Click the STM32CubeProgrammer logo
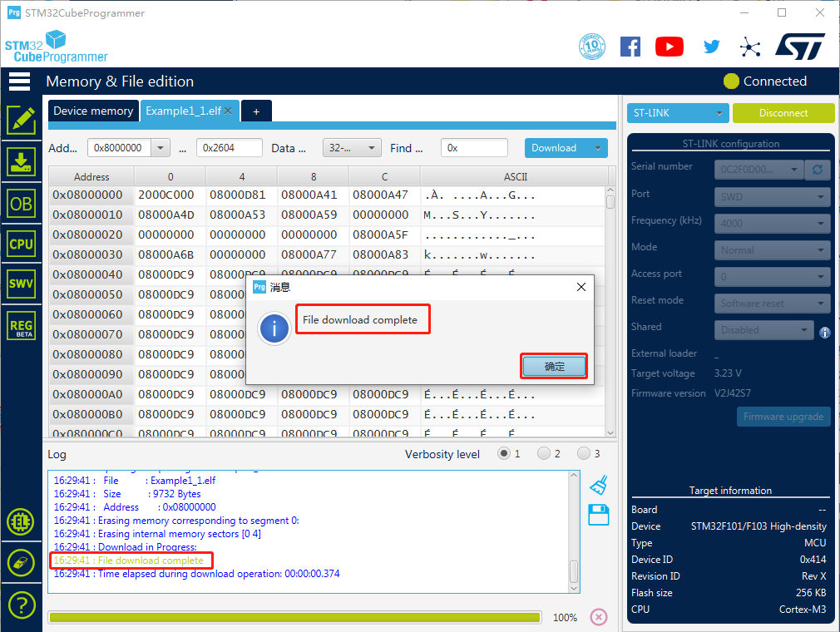 point(57,47)
